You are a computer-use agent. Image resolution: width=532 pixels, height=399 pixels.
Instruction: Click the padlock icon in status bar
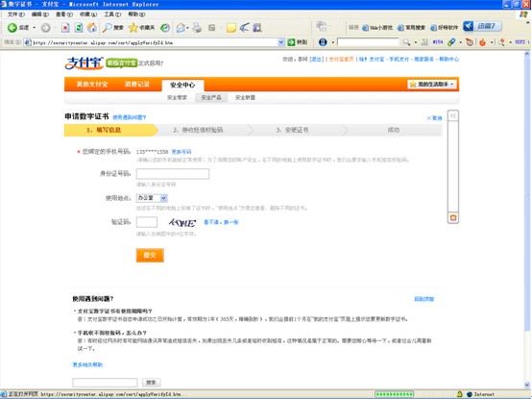pyautogui.click(x=459, y=394)
